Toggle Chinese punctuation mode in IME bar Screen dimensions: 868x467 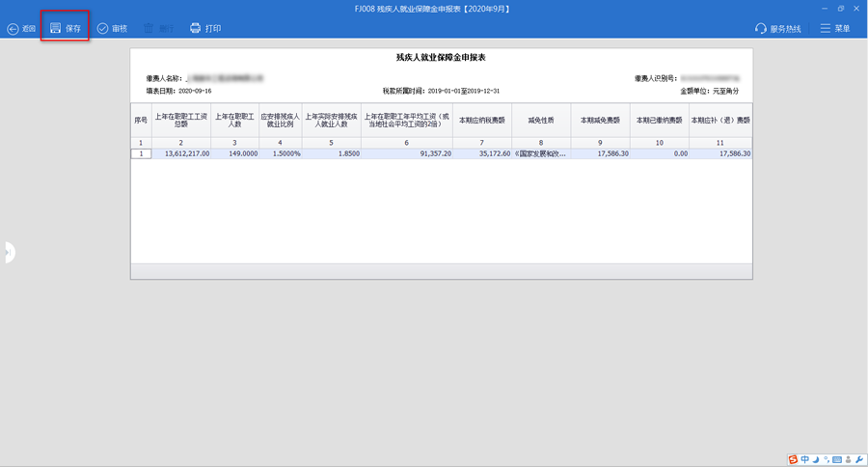[825, 459]
